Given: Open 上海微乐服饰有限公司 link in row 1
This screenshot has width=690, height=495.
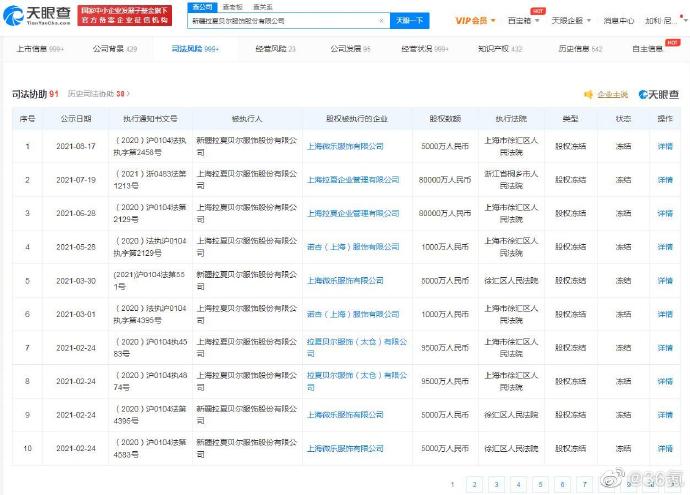Looking at the screenshot, I should coord(345,147).
